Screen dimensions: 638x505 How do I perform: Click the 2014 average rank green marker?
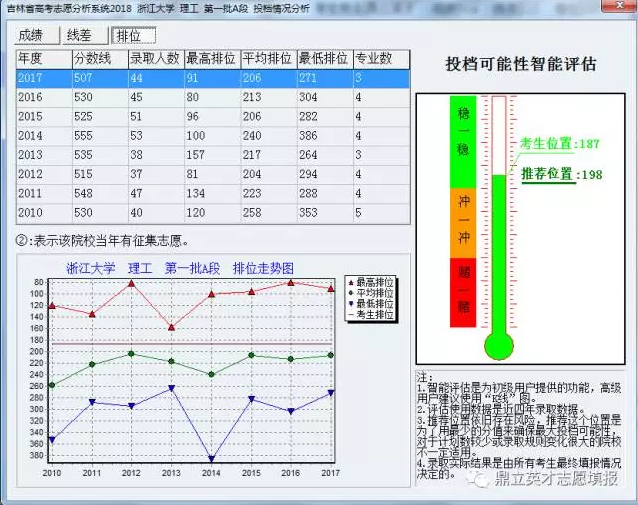tap(211, 374)
